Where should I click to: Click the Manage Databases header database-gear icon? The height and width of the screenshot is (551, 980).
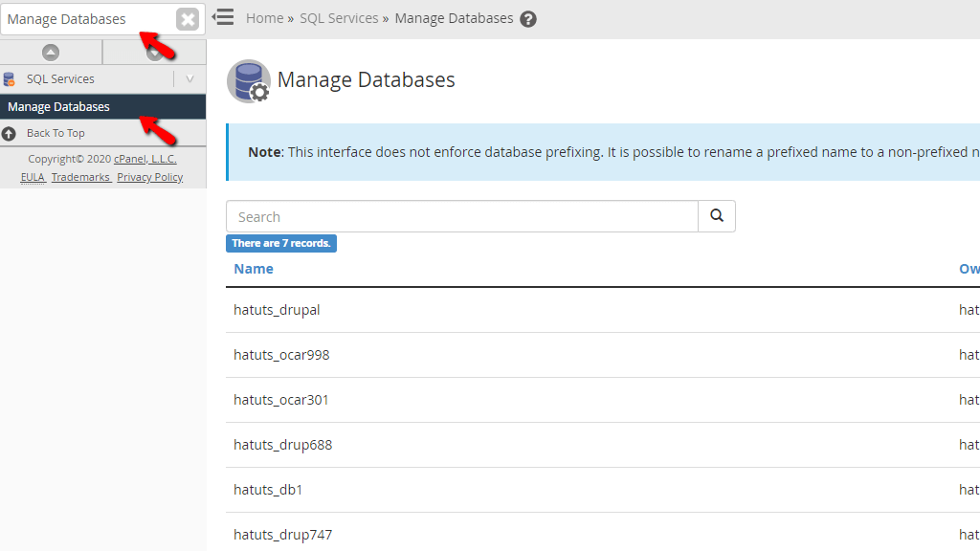[x=249, y=81]
